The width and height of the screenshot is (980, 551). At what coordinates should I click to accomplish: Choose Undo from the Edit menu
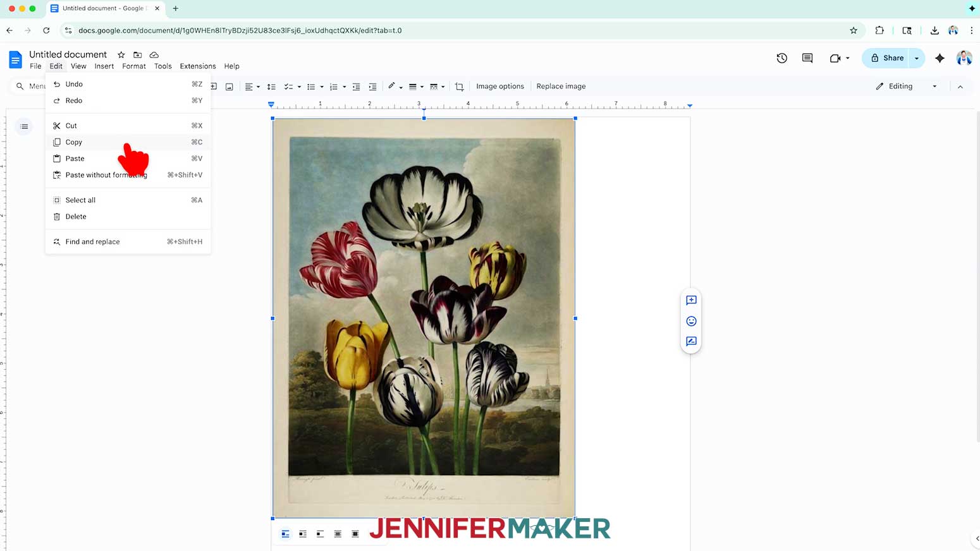pyautogui.click(x=128, y=84)
